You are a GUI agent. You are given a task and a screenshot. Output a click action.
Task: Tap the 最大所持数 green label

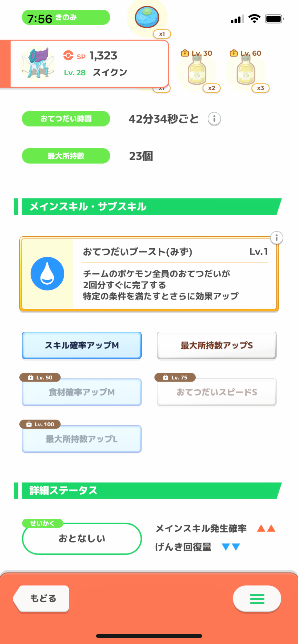click(66, 156)
